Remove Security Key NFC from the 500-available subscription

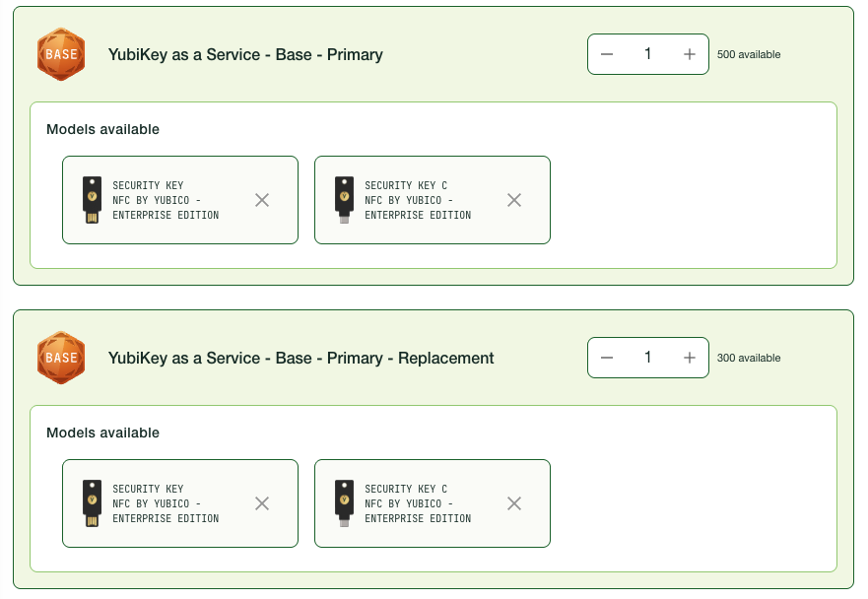point(262,200)
